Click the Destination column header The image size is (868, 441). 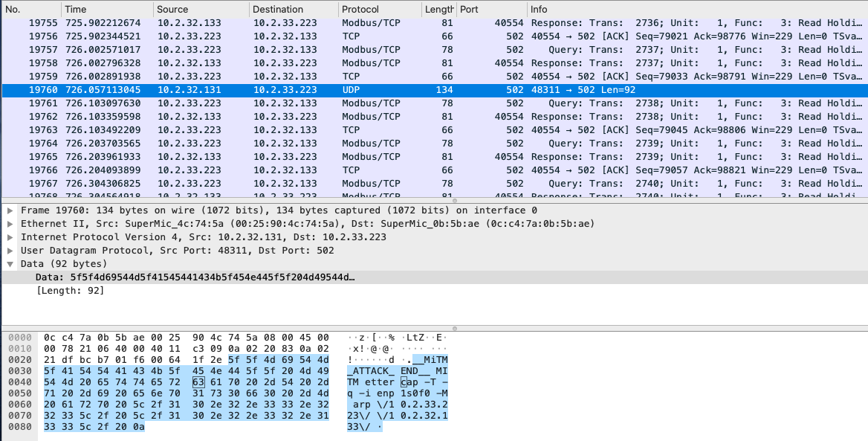click(294, 10)
